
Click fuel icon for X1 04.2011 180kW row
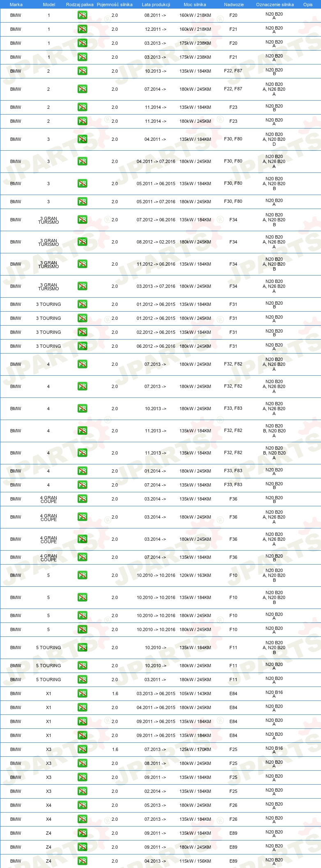(x=82, y=707)
